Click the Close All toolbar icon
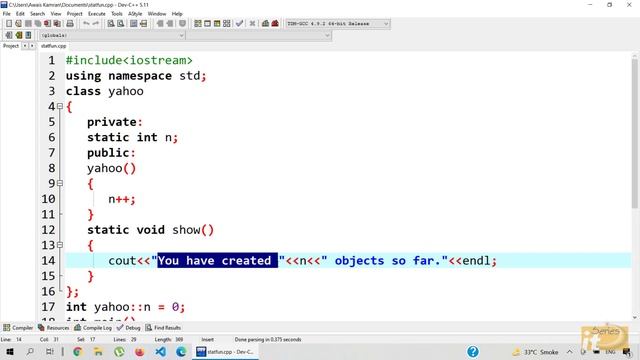This screenshot has width=640, height=360. tap(57, 24)
